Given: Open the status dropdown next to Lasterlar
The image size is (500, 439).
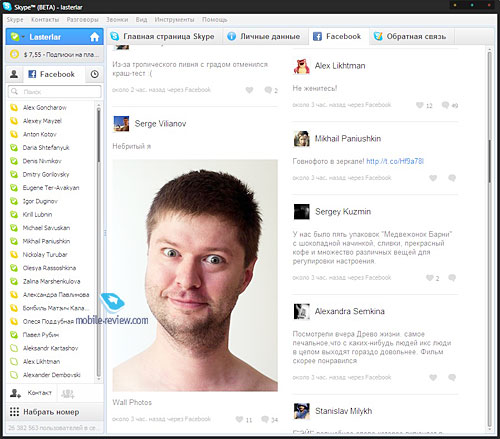Looking at the screenshot, I should tap(23, 37).
